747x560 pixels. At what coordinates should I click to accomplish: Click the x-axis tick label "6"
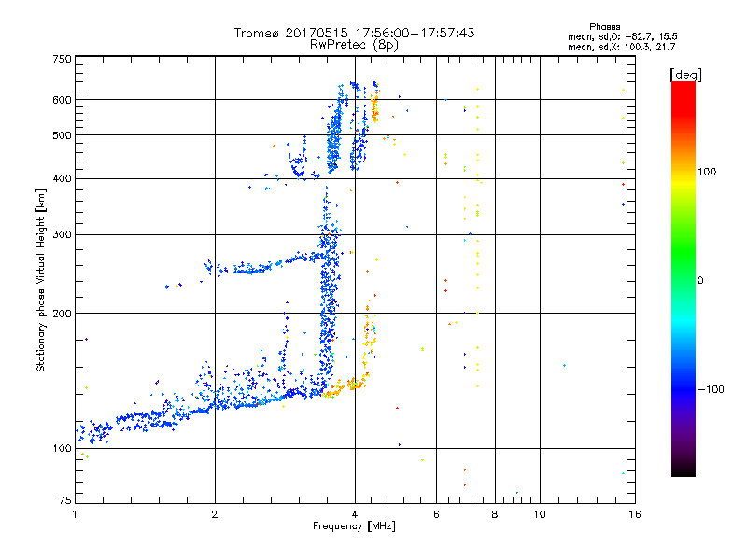click(x=436, y=514)
